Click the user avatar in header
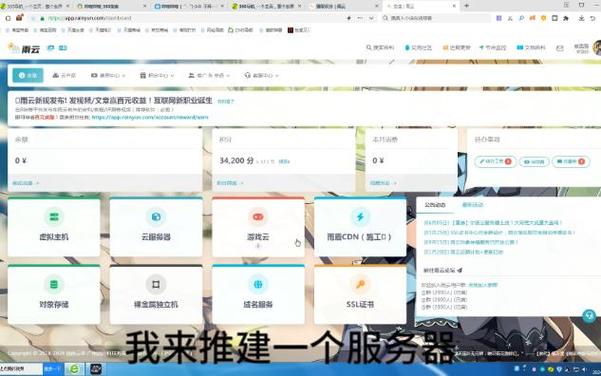 [x=596, y=48]
